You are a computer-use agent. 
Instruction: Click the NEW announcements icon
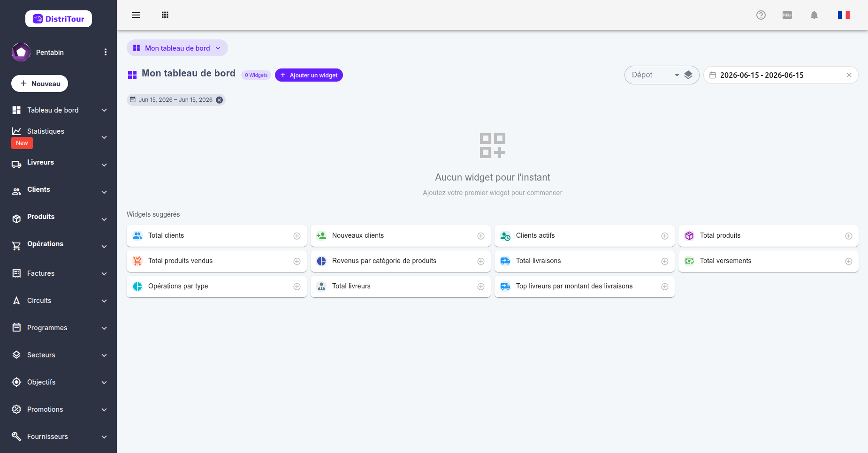click(787, 15)
